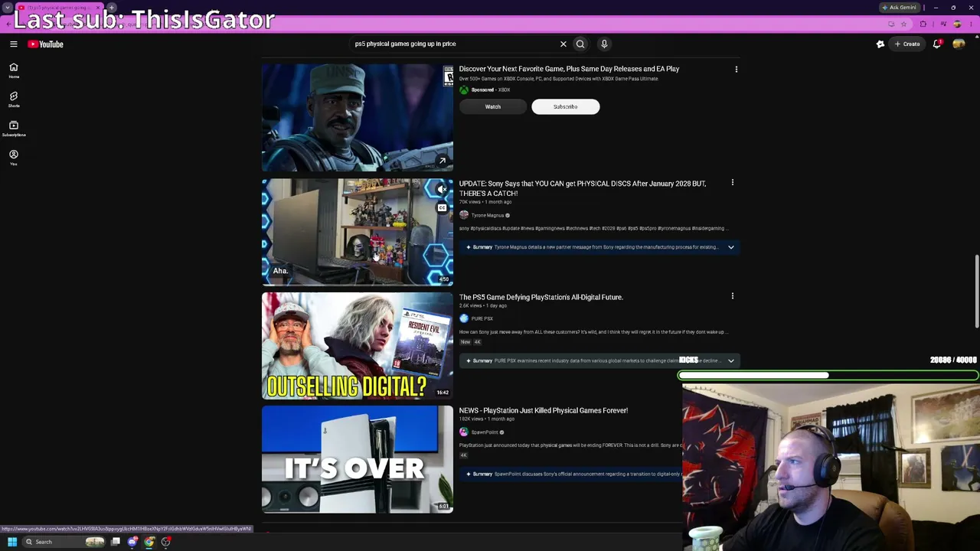Open the YouTube account avatar menu
This screenshot has width=980, height=551.
point(959,44)
